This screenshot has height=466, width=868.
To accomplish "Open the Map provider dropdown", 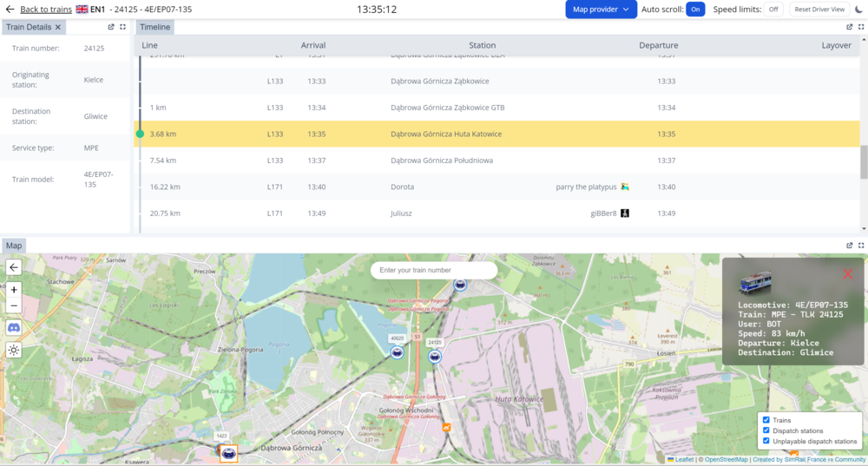I will coord(601,10).
